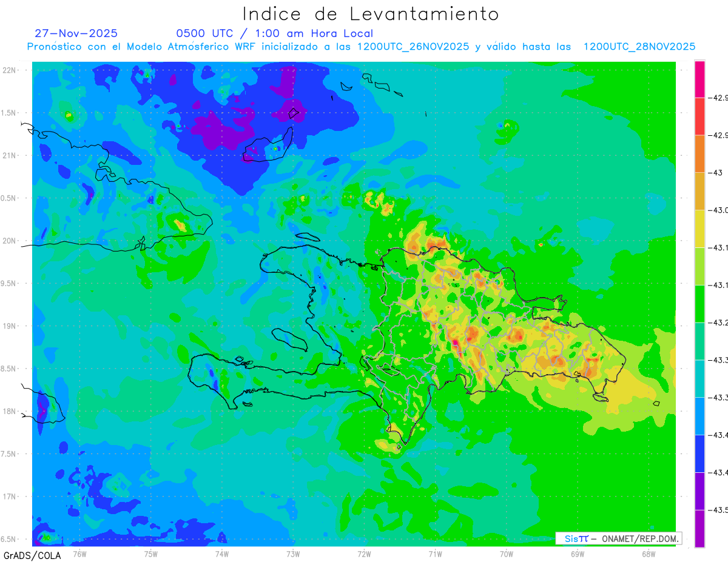The image size is (728, 562).
Task: Click the royal blue swatch in the color bar
Action: [x=699, y=453]
